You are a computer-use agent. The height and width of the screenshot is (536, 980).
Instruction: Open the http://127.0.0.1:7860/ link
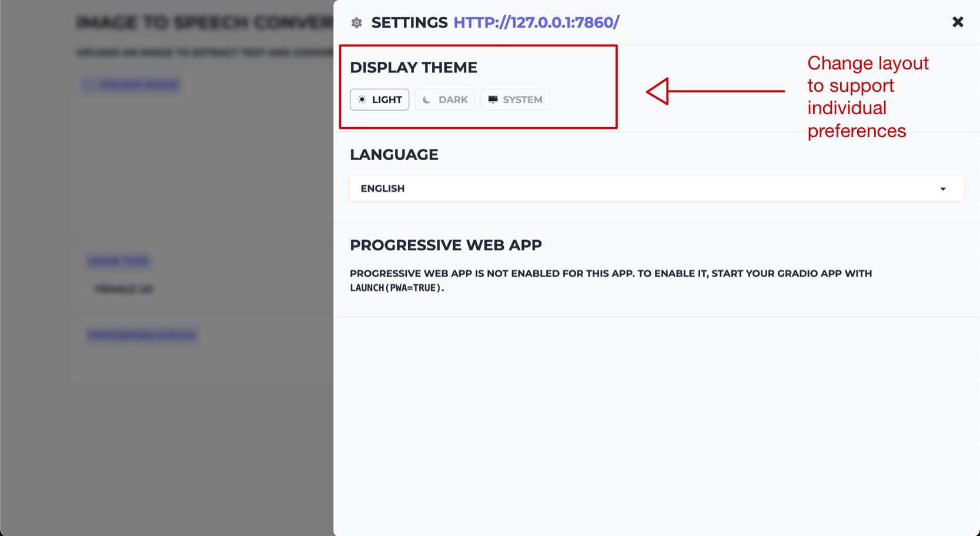(x=536, y=22)
